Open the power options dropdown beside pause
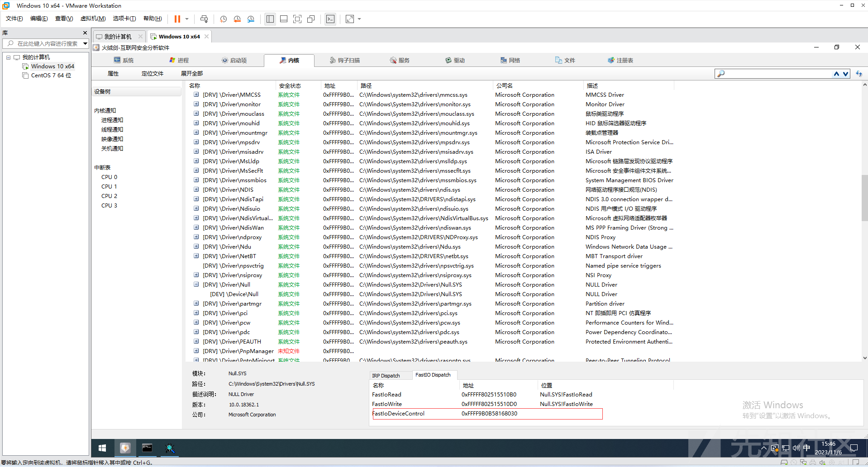868x467 pixels. point(186,19)
